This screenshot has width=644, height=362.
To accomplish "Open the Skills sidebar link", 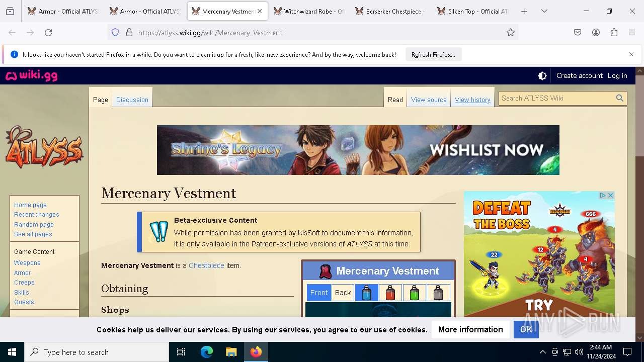I will coord(22,293).
